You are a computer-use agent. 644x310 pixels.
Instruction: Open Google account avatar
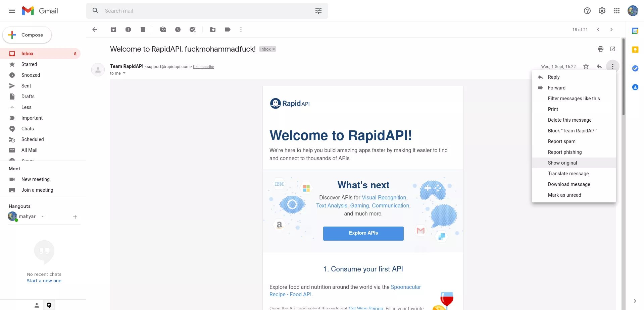click(x=633, y=11)
